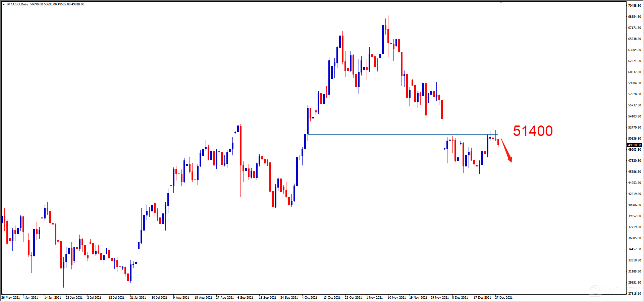Viewport: 644px width, 302px height.
Task: Select the red downward arrow drawing
Action: coord(507,151)
